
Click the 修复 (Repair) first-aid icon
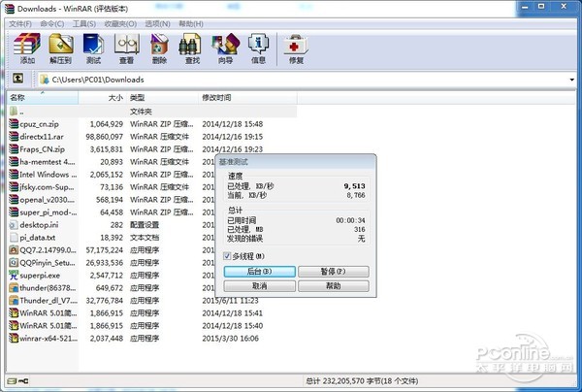coord(296,46)
